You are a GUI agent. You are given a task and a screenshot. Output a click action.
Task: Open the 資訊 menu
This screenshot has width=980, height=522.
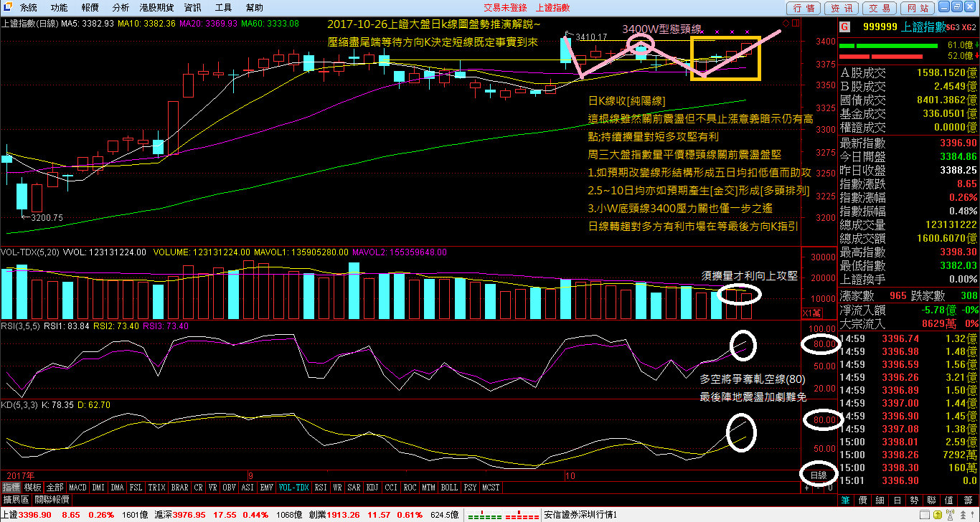pos(193,8)
